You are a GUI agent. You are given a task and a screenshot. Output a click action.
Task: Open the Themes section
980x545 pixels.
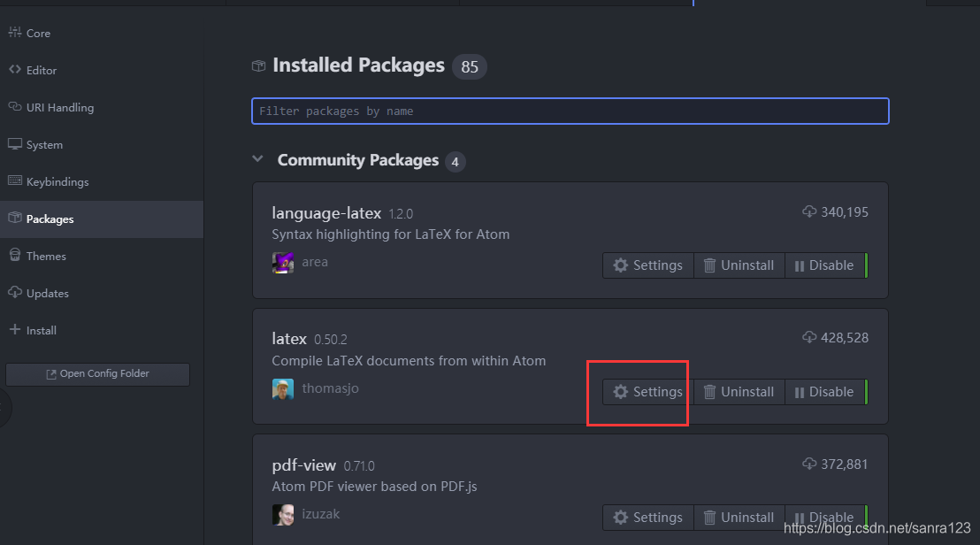pyautogui.click(x=101, y=257)
